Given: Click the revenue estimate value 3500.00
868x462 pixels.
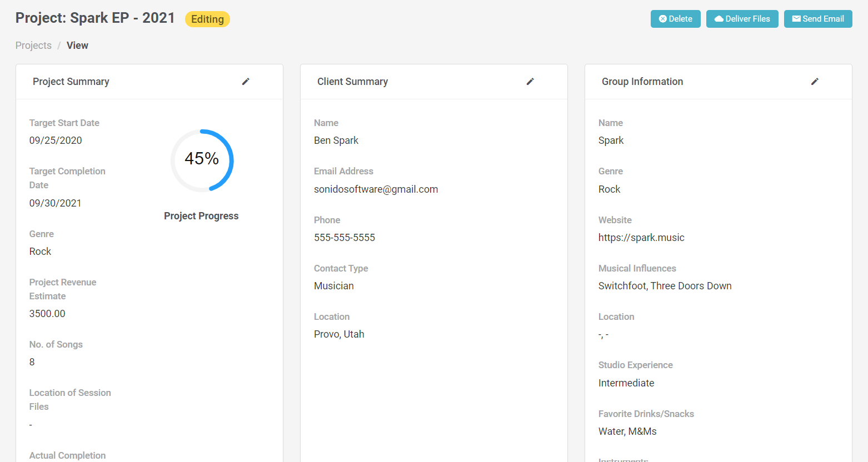Looking at the screenshot, I should coord(47,314).
